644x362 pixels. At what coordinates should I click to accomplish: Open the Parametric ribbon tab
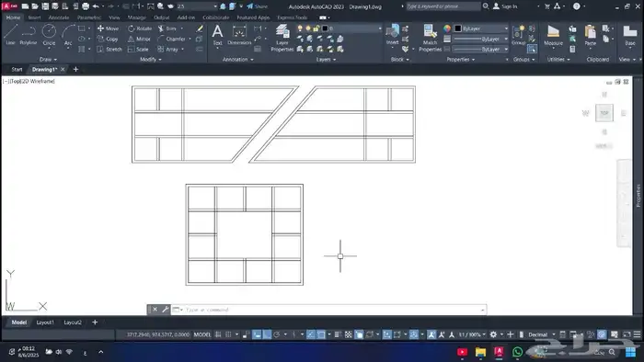tap(88, 17)
